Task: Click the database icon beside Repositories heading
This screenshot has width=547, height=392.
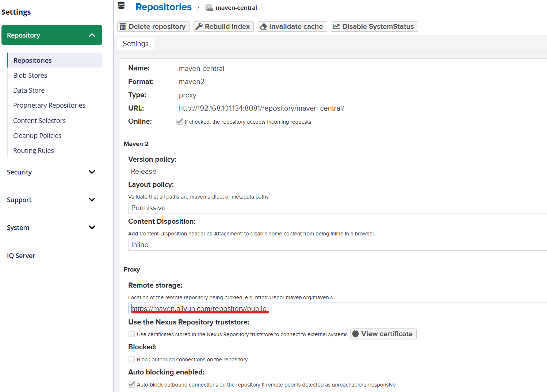Action: [121, 5]
